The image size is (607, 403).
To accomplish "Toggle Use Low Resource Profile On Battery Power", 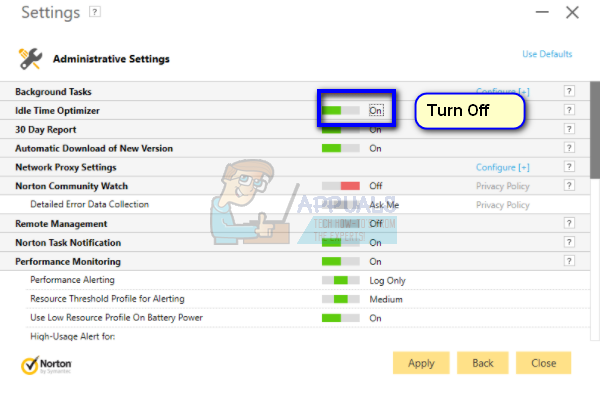I will tap(341, 318).
